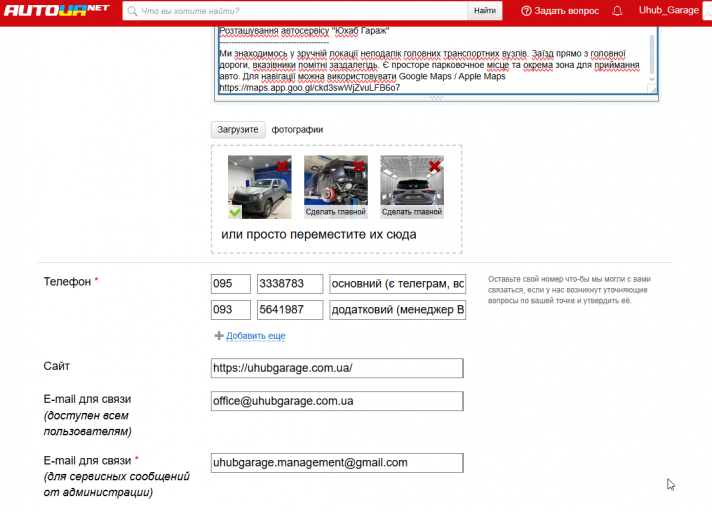Open the notifications bell
712x512 pixels.
tap(617, 11)
